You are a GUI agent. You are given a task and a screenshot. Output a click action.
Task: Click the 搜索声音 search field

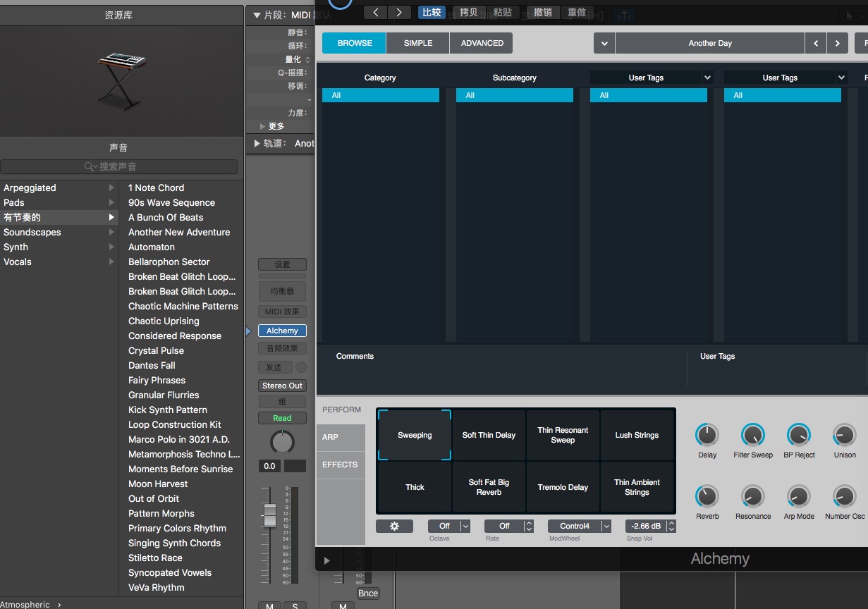[118, 166]
